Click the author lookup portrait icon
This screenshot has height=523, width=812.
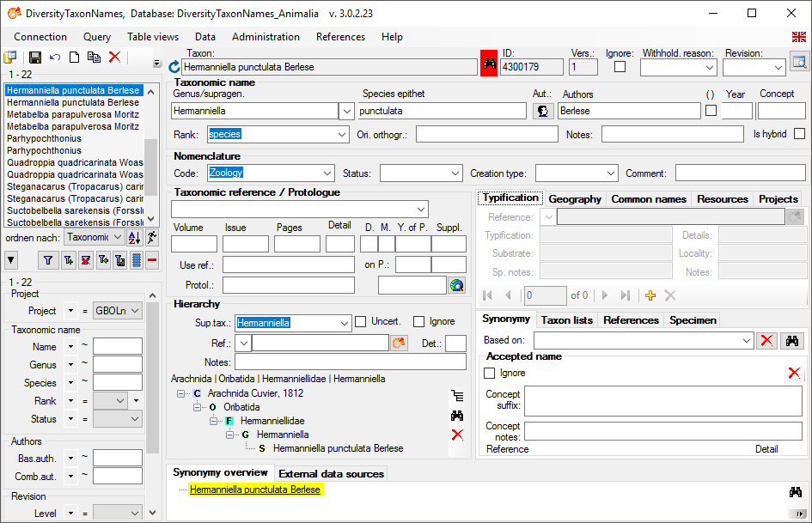(x=543, y=111)
